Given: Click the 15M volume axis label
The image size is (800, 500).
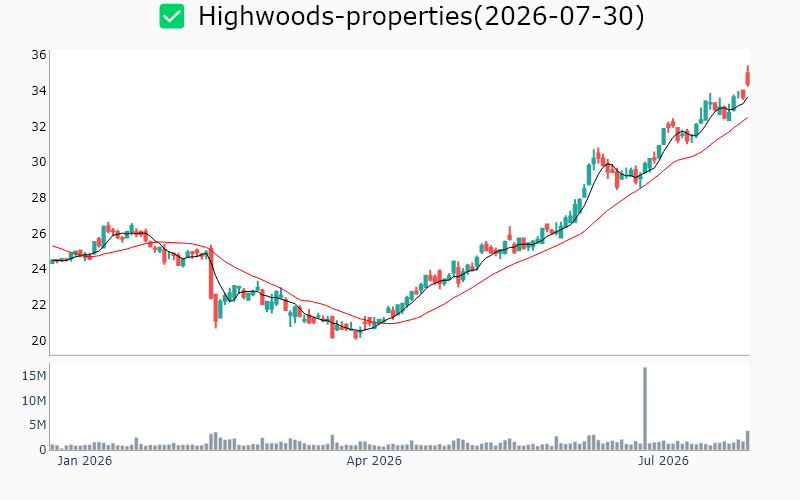Looking at the screenshot, I should [x=34, y=376].
